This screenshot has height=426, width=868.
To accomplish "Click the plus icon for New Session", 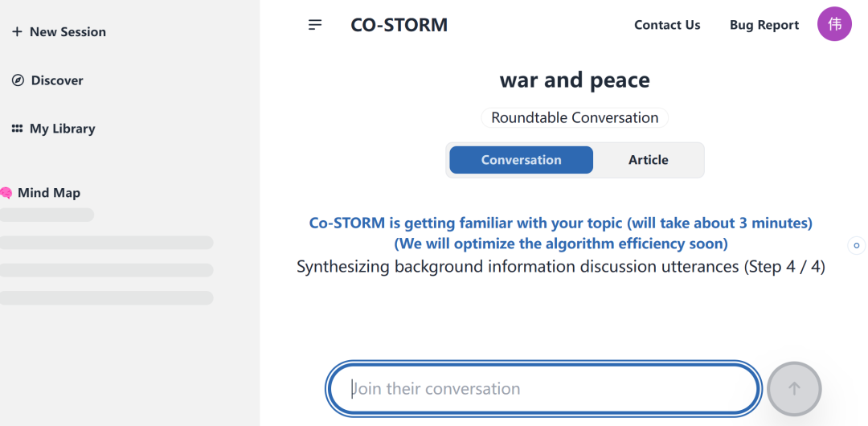I will point(17,32).
